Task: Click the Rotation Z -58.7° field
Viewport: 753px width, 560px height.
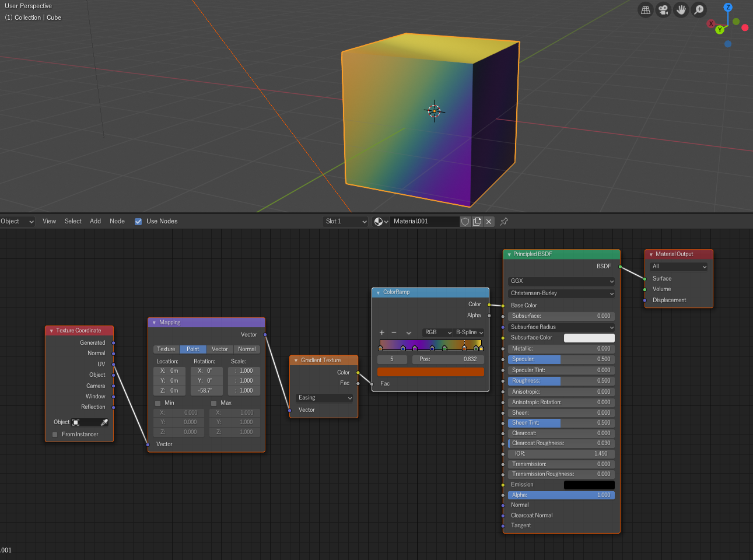Action: pos(206,391)
